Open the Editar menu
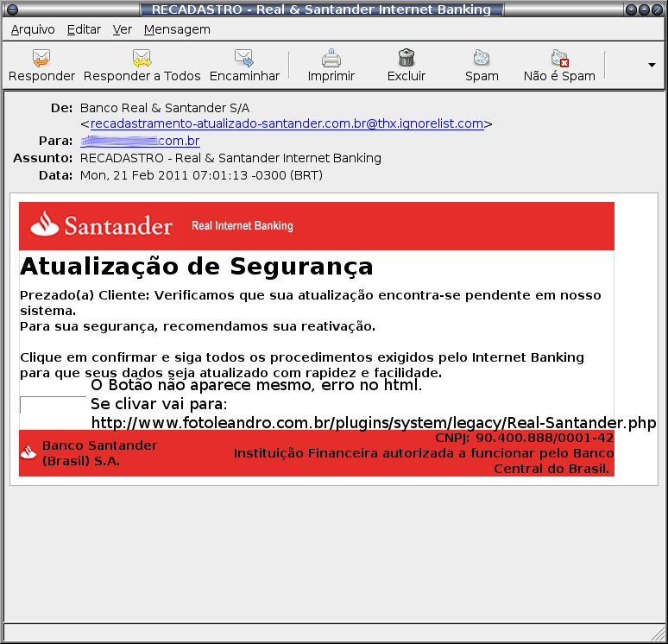 (84, 29)
